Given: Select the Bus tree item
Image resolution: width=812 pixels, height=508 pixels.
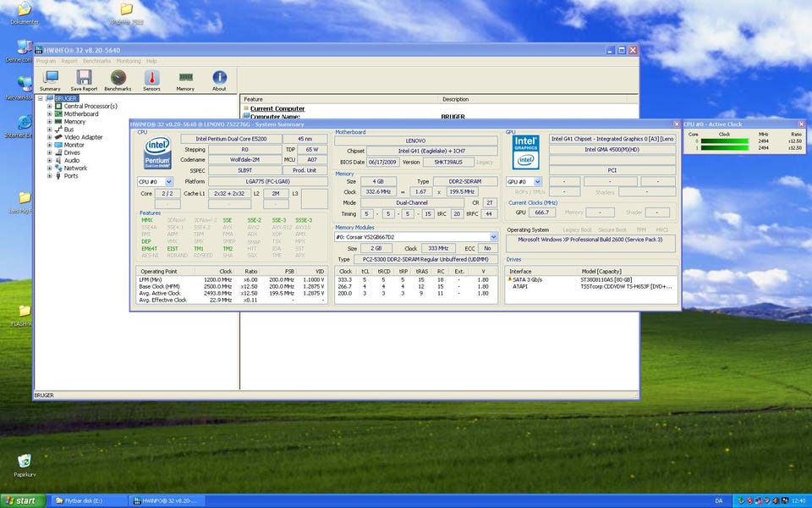Looking at the screenshot, I should pyautogui.click(x=69, y=130).
